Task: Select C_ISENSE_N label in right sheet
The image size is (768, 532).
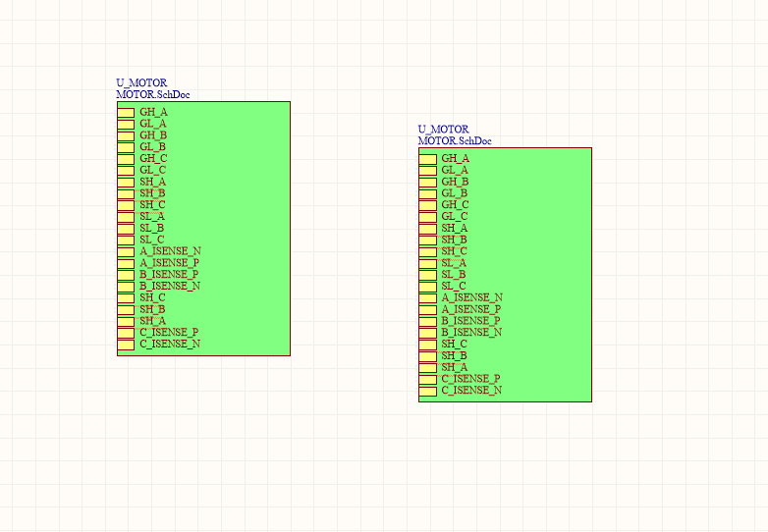Action: click(x=471, y=391)
